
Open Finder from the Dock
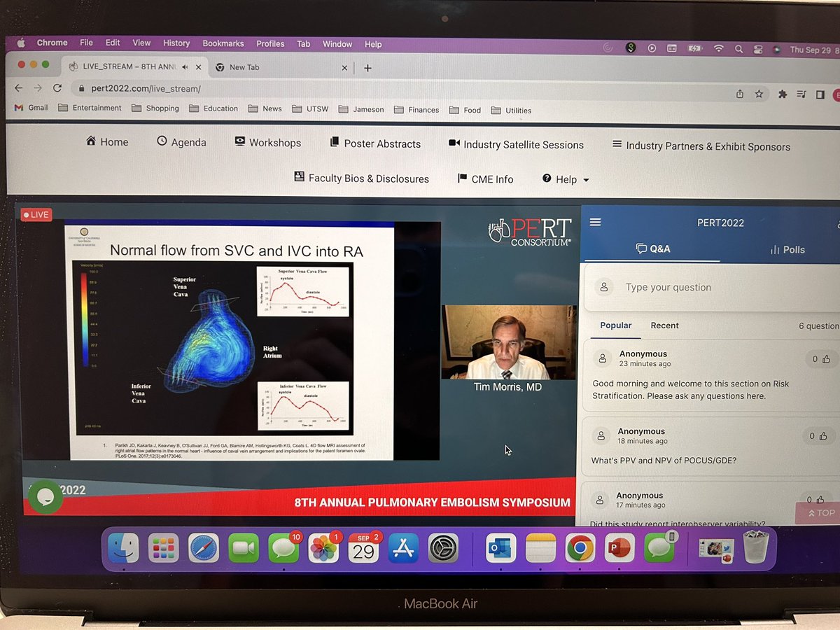pos(123,548)
